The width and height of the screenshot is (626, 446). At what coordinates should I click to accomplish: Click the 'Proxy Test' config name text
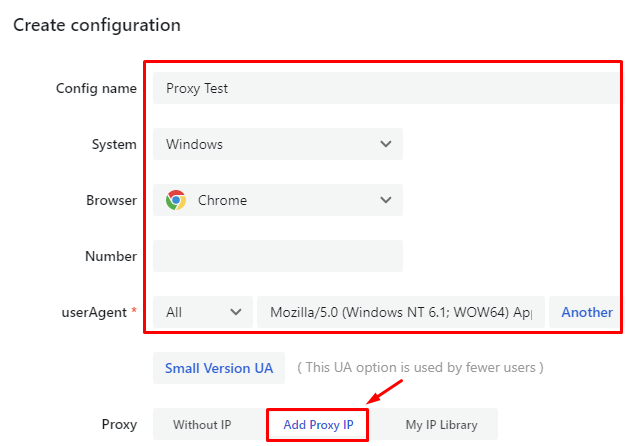pyautogui.click(x=197, y=88)
